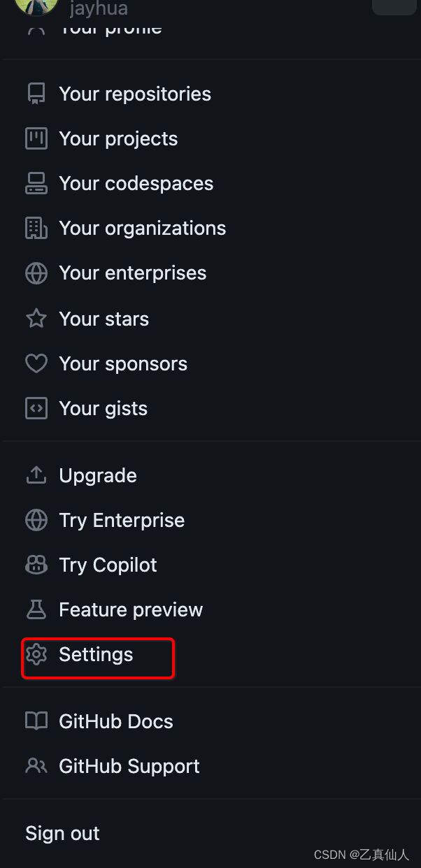Sign out of the account

62,833
